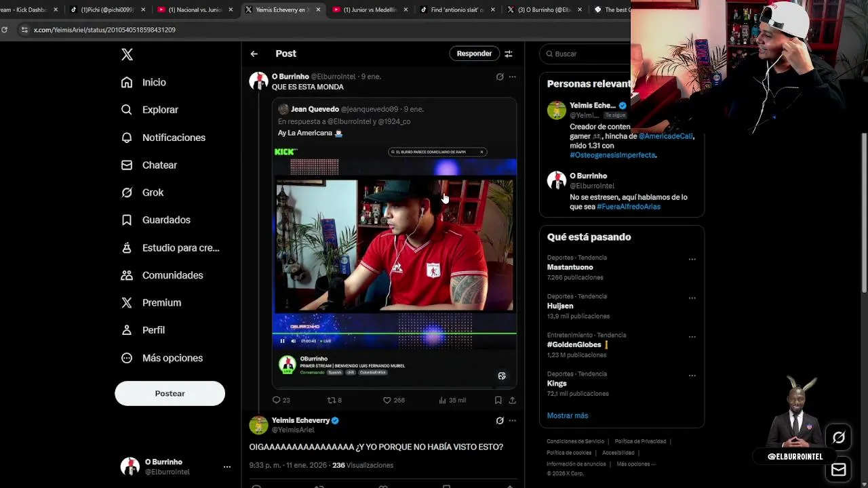The width and height of the screenshot is (868, 488).
Task: Close the Yeimis Echeverry browser tab
Action: point(318,9)
